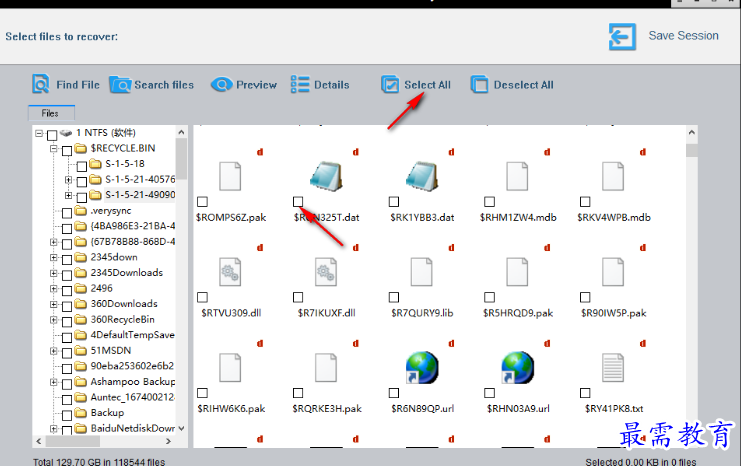
Task: Click the $RECYCLE.BIN folder icon
Action: pyautogui.click(x=81, y=148)
